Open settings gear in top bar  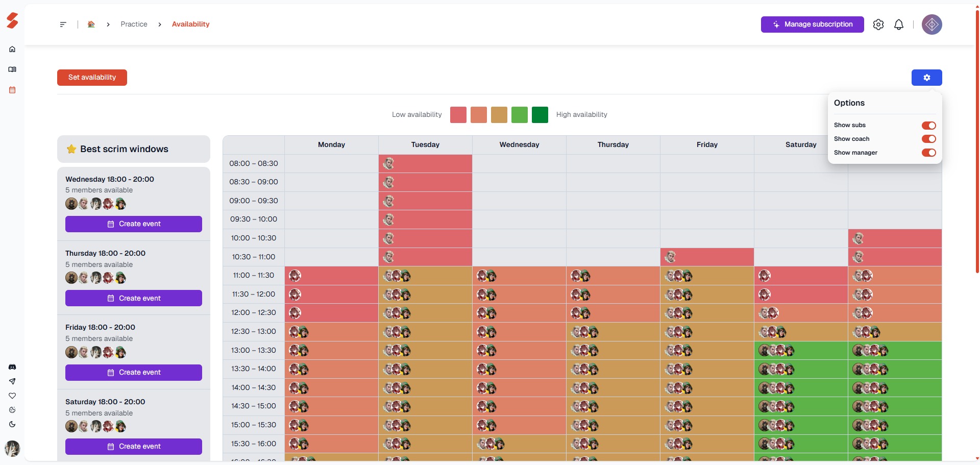[x=878, y=25]
